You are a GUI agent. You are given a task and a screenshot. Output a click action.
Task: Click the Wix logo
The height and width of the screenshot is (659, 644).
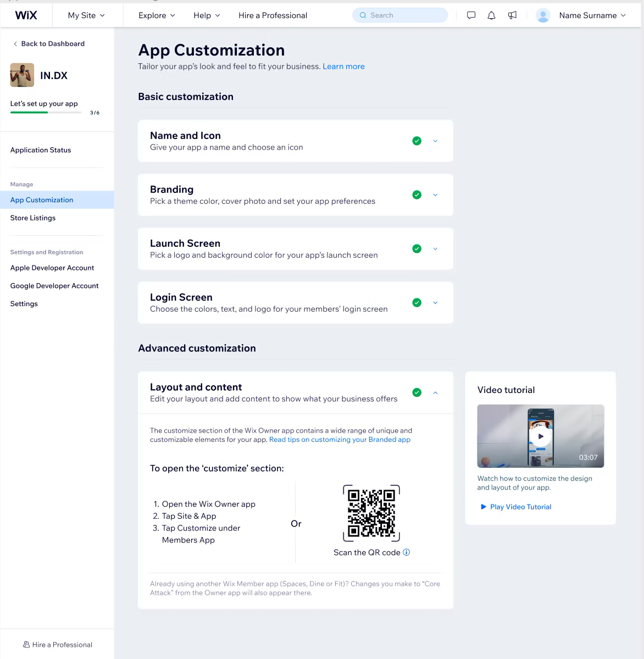pyautogui.click(x=26, y=15)
